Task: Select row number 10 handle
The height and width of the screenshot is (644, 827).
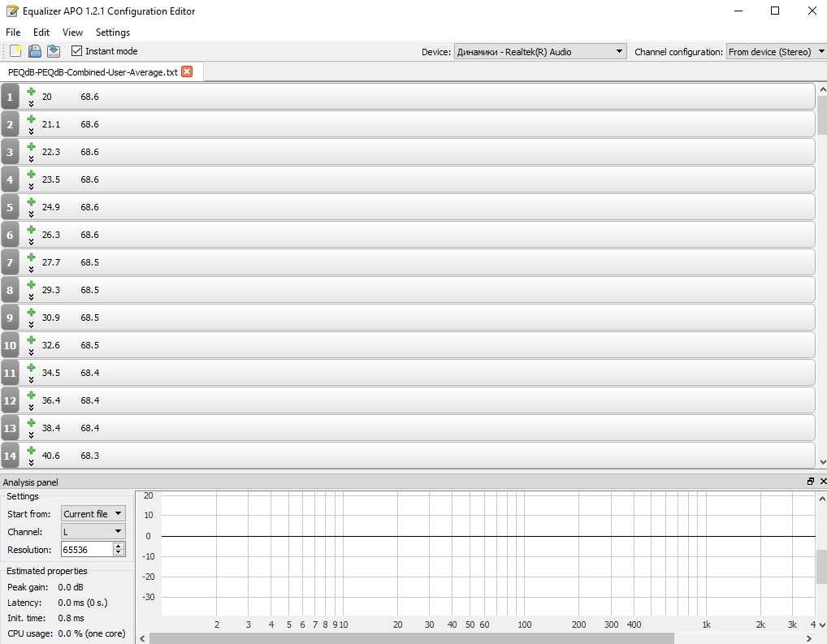Action: (x=10, y=345)
